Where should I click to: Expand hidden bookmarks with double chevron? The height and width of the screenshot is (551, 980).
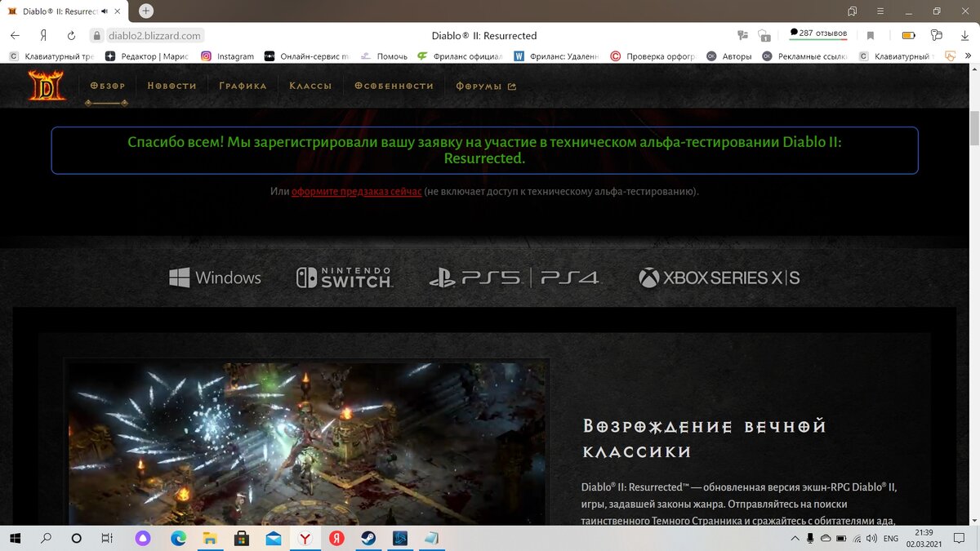(x=969, y=56)
